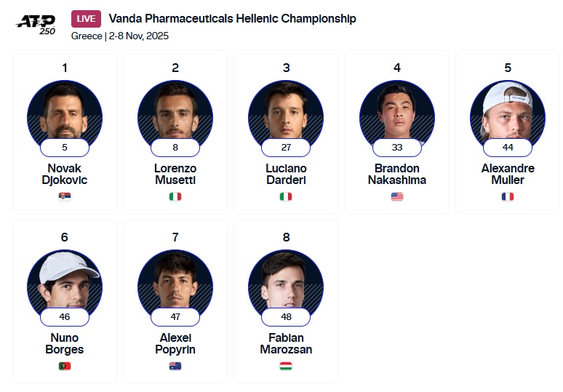The image size is (563, 392).
Task: Click the Italian flag under Lorenzo Musetti
Action: coord(175,196)
